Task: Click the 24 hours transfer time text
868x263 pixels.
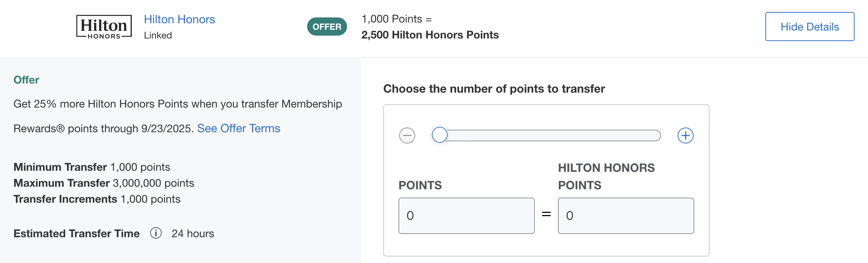Action: (x=193, y=234)
